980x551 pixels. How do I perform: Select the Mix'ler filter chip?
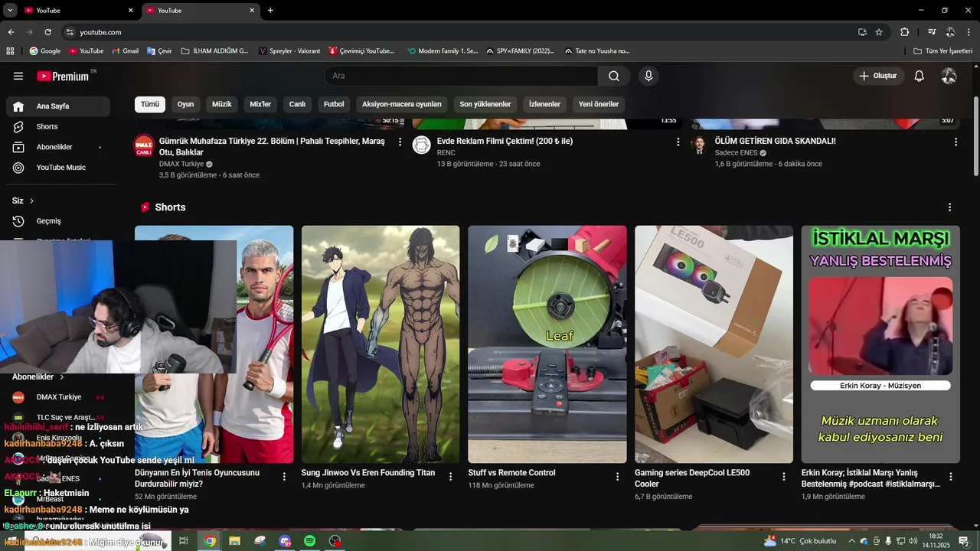pyautogui.click(x=260, y=104)
